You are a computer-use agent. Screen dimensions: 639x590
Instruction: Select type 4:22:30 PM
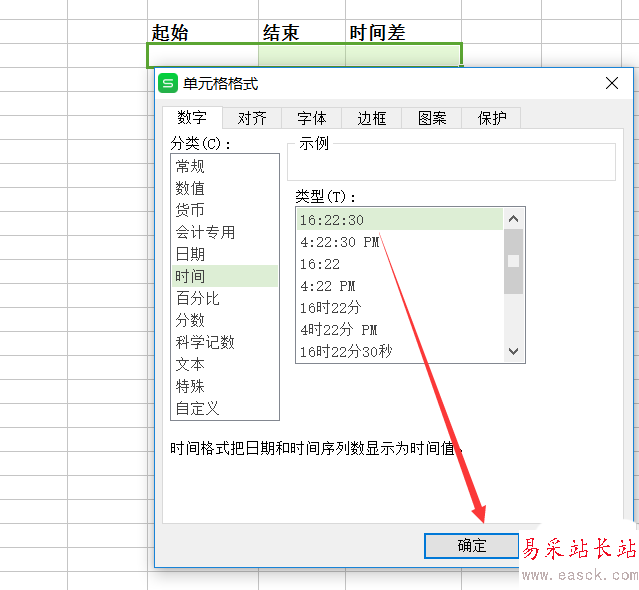(400, 242)
